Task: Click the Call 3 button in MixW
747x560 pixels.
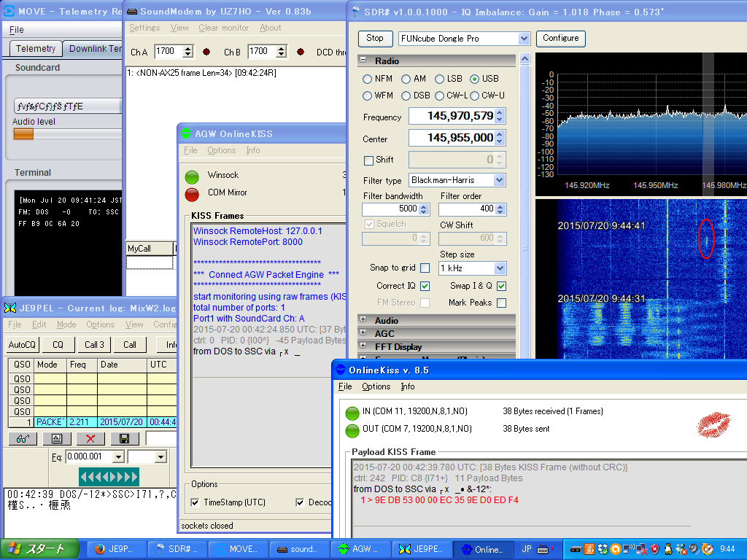Action: pos(94,344)
